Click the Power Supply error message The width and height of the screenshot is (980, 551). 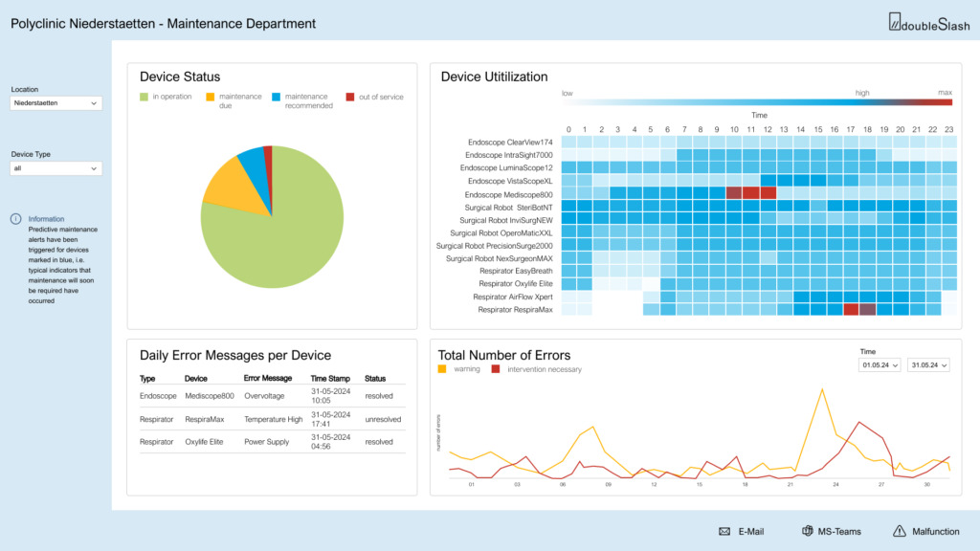266,442
